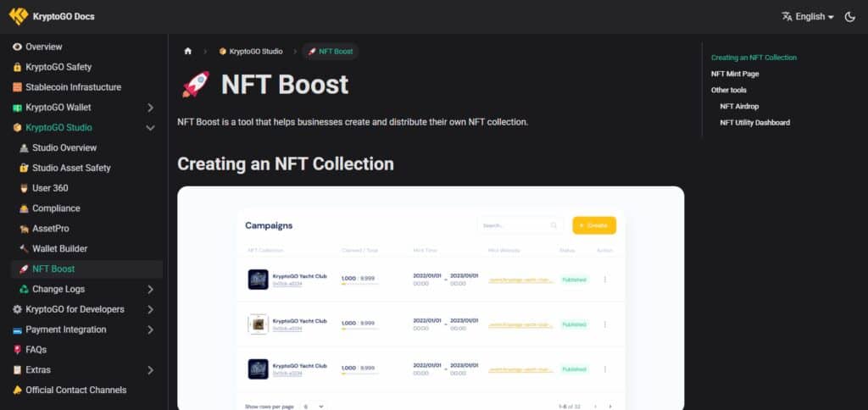Click the icon beside FAQs
Viewport: 868px width, 410px height.
[17, 350]
